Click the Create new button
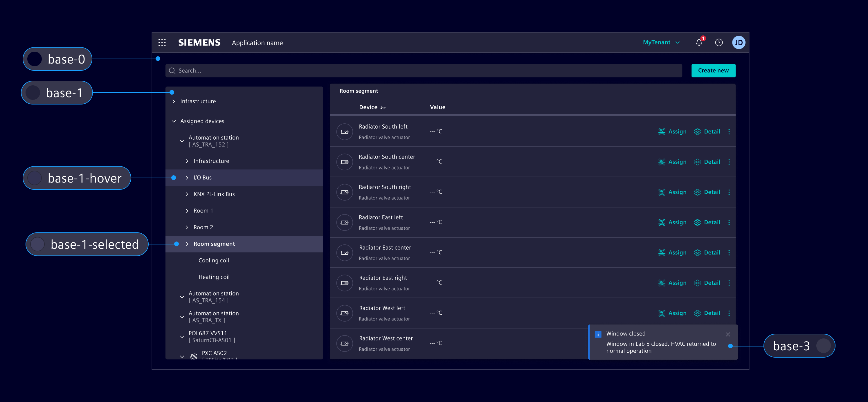 point(713,71)
